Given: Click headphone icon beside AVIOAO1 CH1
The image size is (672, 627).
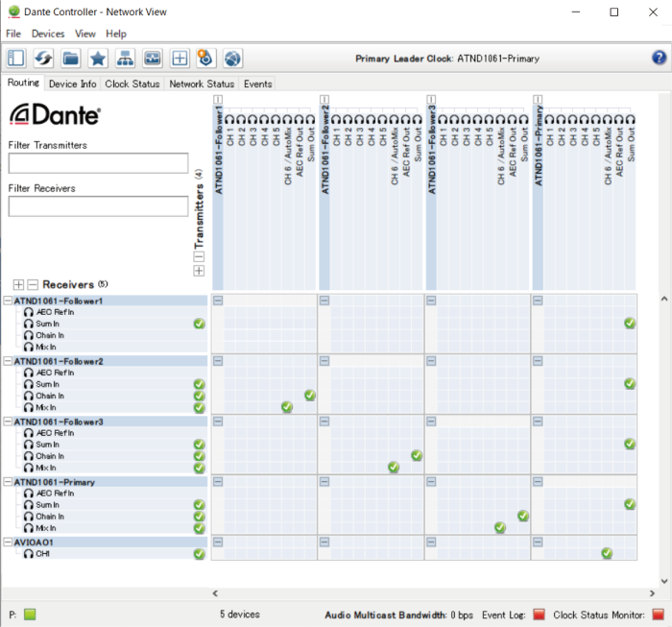Looking at the screenshot, I should tap(29, 554).
